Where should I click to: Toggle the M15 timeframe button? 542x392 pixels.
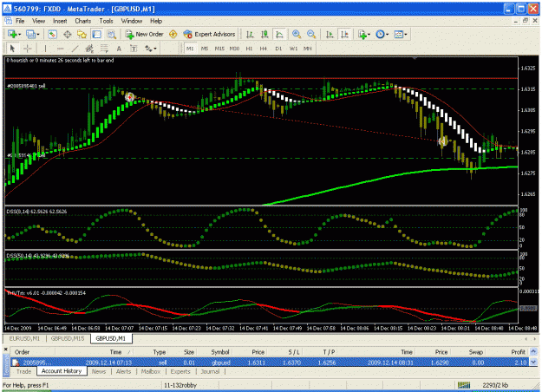(219, 49)
